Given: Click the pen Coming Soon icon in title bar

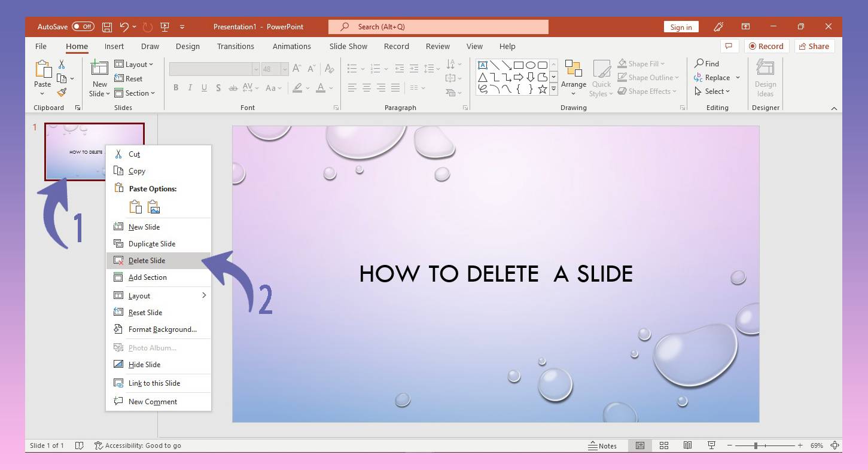Looking at the screenshot, I should 718,27.
